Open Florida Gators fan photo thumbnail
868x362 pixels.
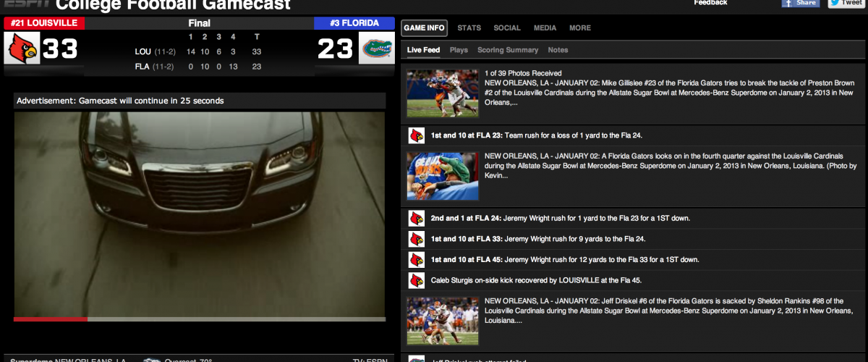(443, 175)
